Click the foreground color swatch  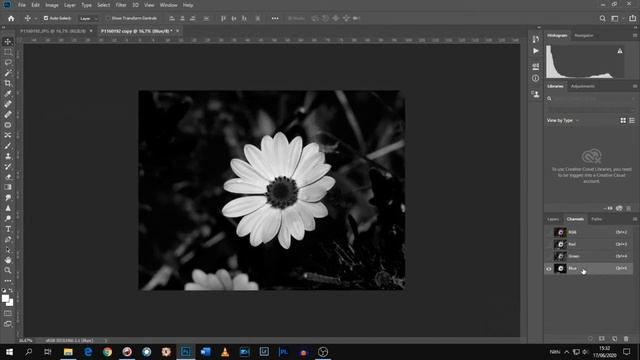tap(5, 298)
